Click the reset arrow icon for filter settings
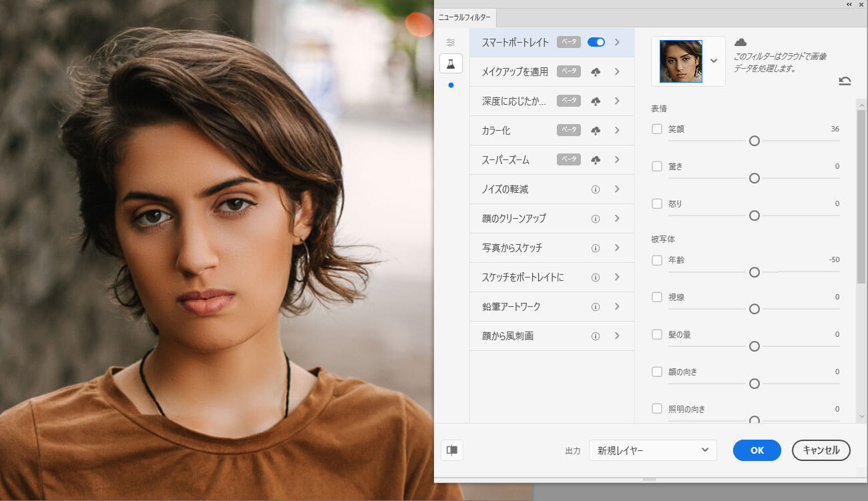This screenshot has height=501, width=868. point(845,81)
